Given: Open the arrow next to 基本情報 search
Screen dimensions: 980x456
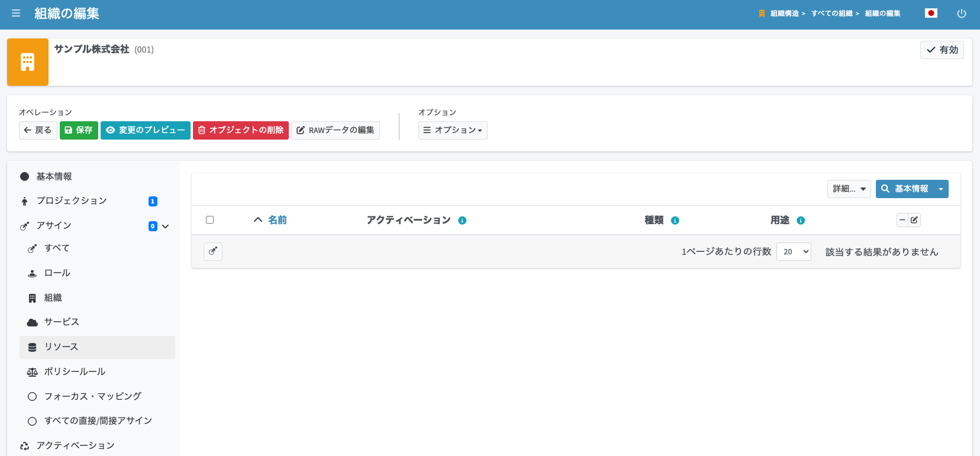Looking at the screenshot, I should click(x=941, y=189).
